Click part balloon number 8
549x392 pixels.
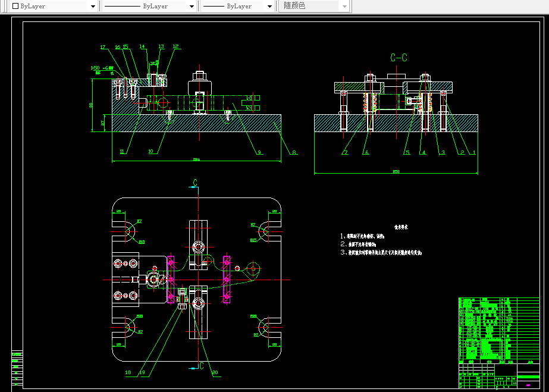(x=294, y=152)
